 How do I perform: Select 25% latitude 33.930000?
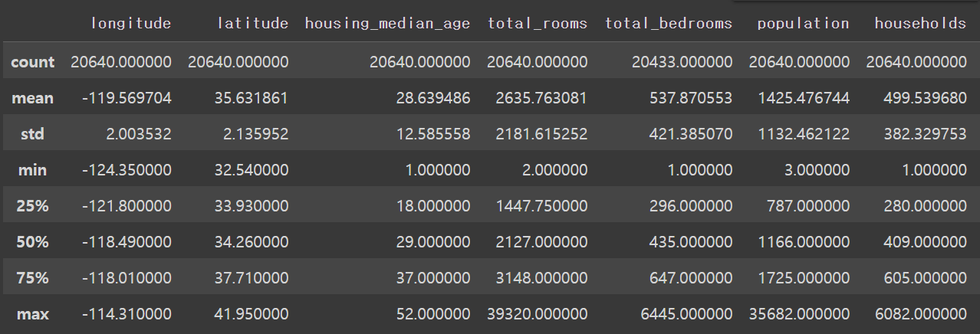(251, 206)
